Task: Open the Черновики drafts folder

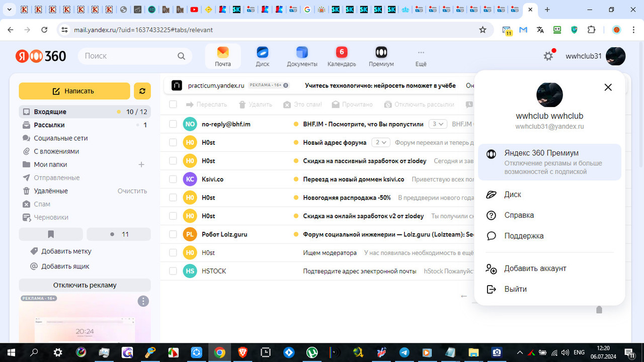Action: coord(85,217)
